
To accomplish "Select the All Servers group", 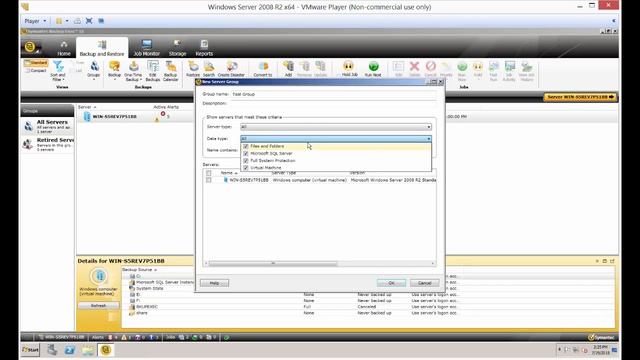I will 47,127.
